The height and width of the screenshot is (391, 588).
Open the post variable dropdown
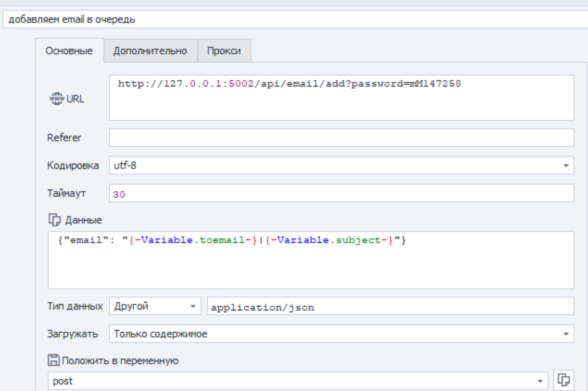pos(541,381)
